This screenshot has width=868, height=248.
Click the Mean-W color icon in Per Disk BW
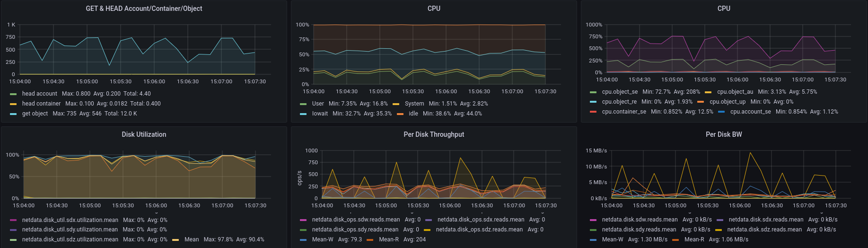(x=593, y=240)
